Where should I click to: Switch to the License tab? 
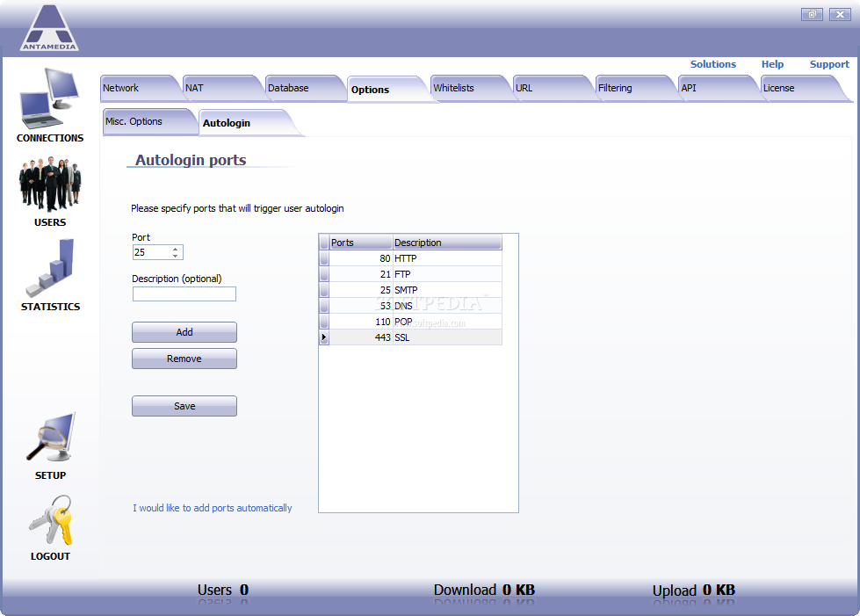coord(799,88)
